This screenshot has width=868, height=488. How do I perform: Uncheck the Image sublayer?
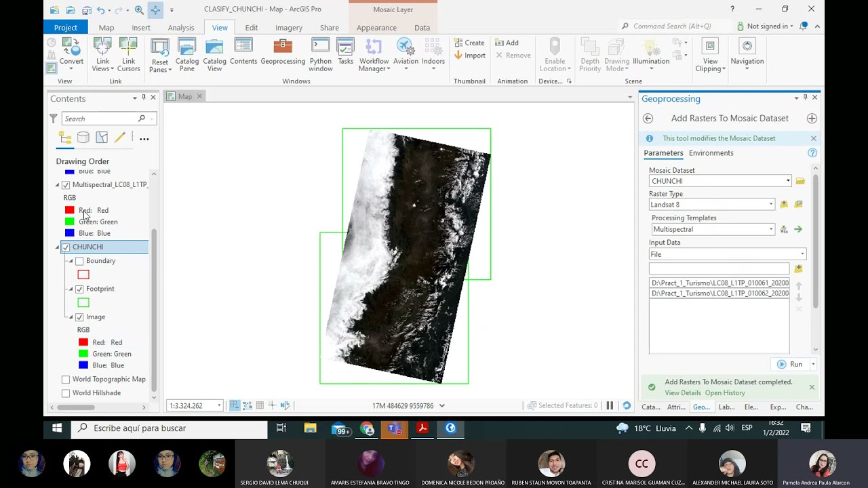(79, 317)
